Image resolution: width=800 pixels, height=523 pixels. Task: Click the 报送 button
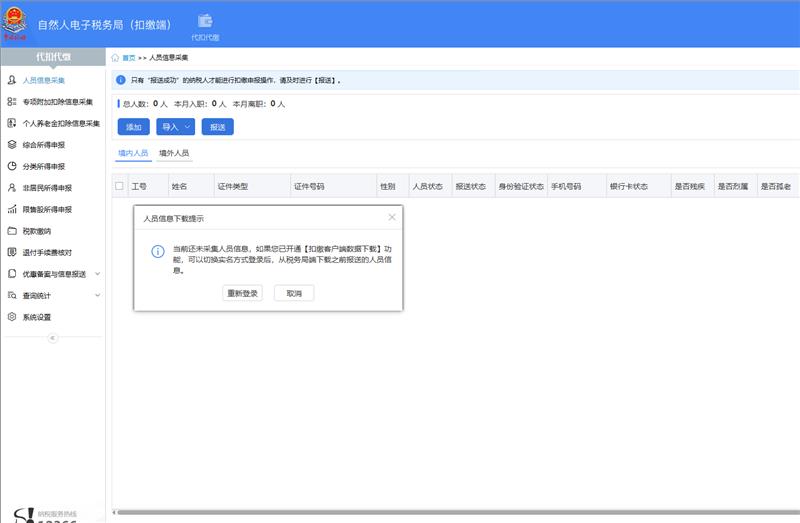(x=217, y=127)
